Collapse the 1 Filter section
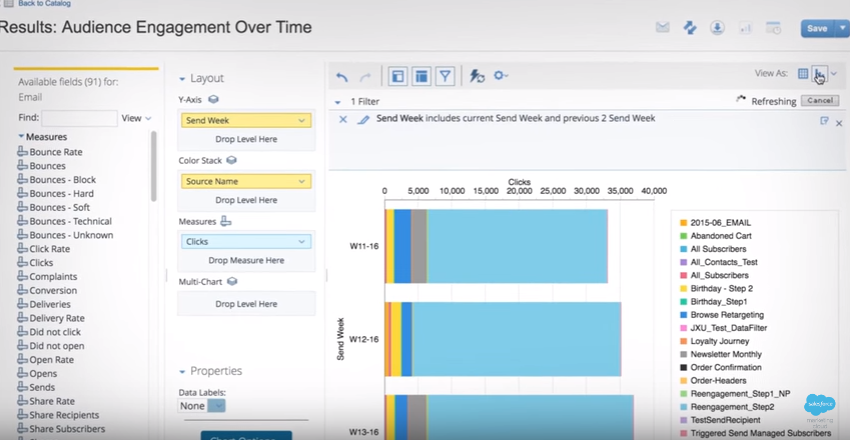The image size is (850, 440). [x=338, y=102]
